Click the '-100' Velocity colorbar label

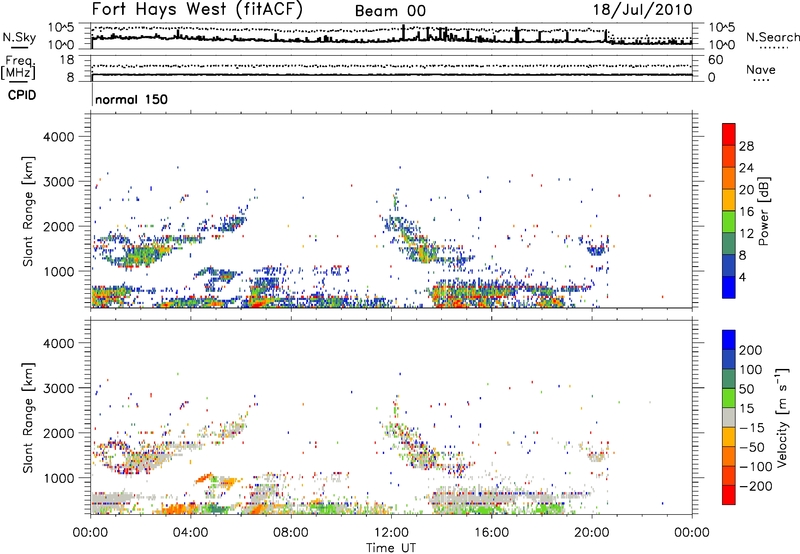coord(756,467)
